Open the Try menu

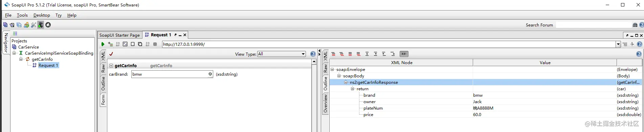click(x=59, y=15)
